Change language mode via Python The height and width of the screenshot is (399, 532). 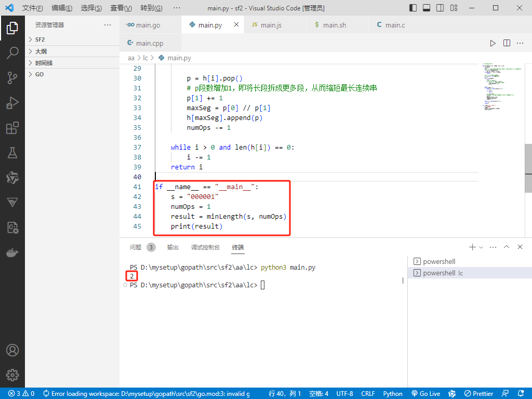click(393, 394)
